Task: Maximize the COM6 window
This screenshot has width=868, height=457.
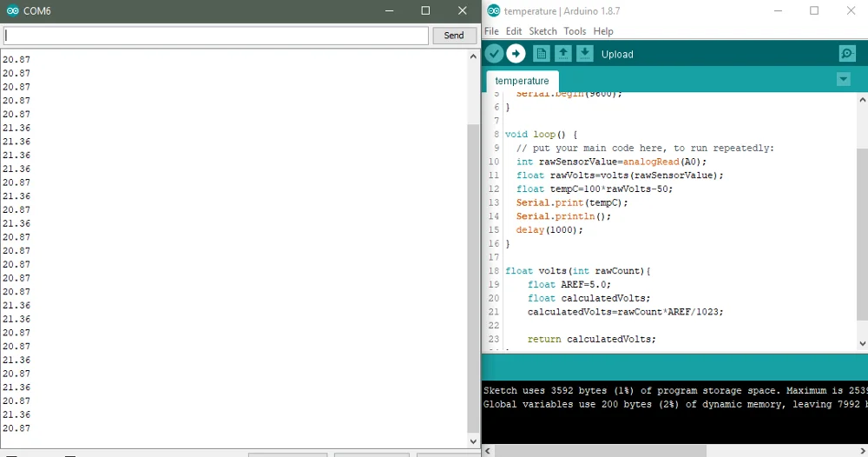Action: coord(425,10)
